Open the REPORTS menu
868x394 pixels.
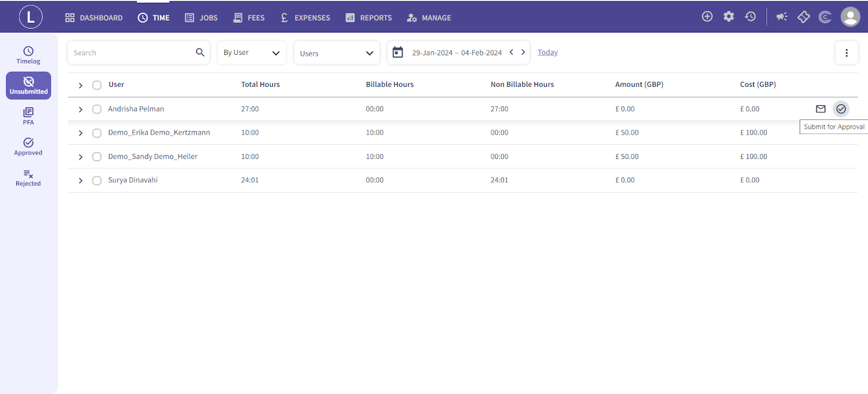coord(368,17)
